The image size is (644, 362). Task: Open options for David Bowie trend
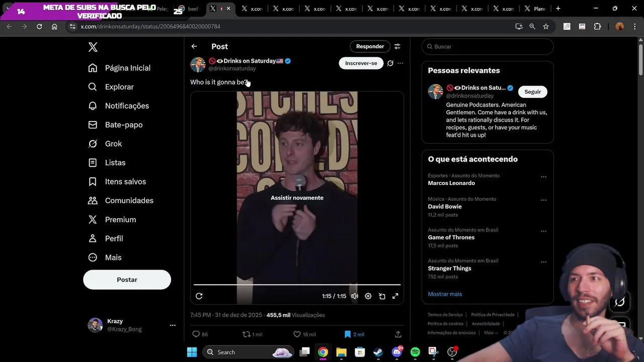click(543, 200)
